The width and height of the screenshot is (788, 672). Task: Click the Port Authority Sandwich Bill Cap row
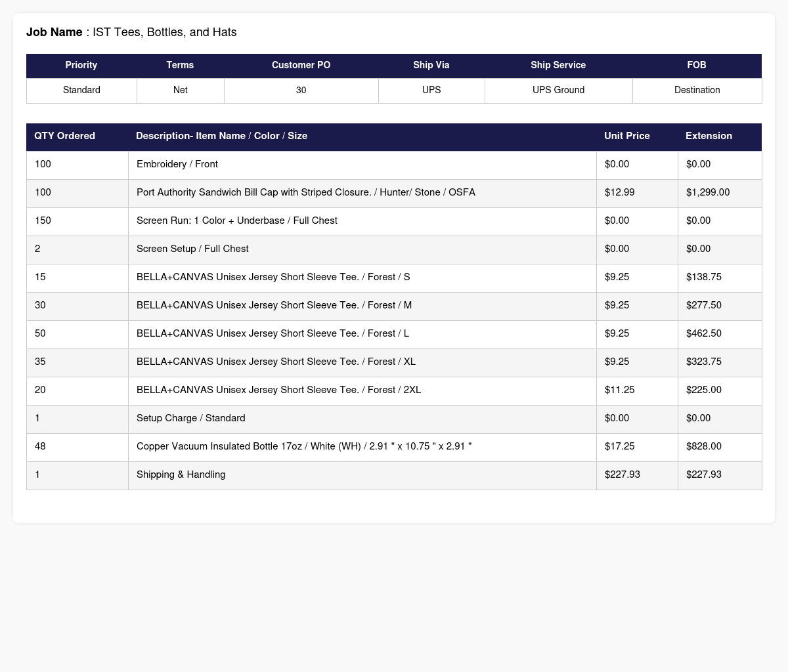coord(394,192)
